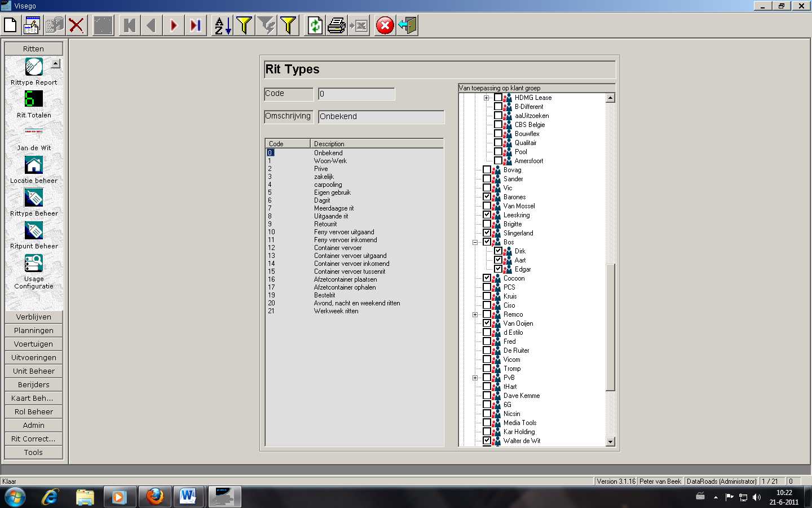Open Word from the taskbar

188,497
